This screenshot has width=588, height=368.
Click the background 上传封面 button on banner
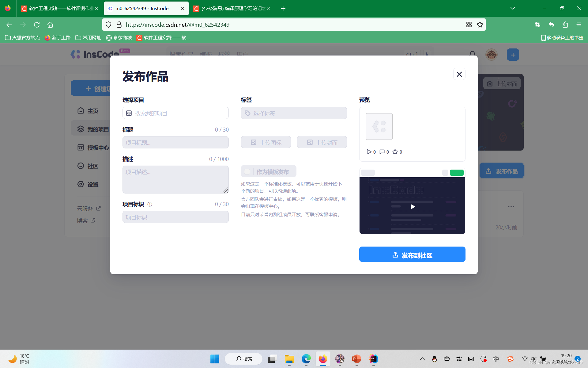tap(502, 83)
